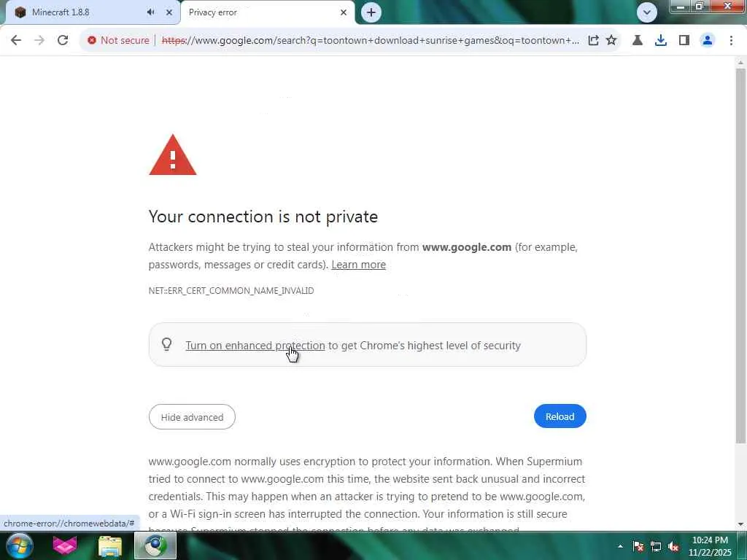Reload the page from the toolbar

(x=63, y=40)
